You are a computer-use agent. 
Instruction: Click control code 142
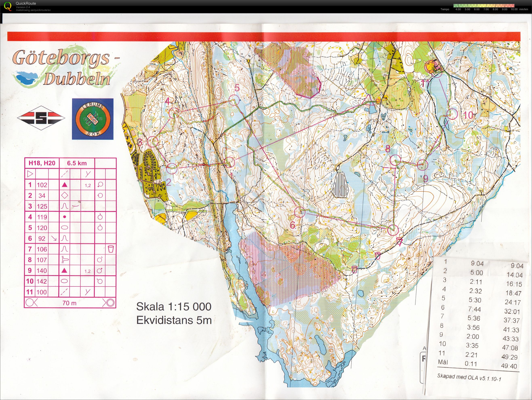click(42, 281)
